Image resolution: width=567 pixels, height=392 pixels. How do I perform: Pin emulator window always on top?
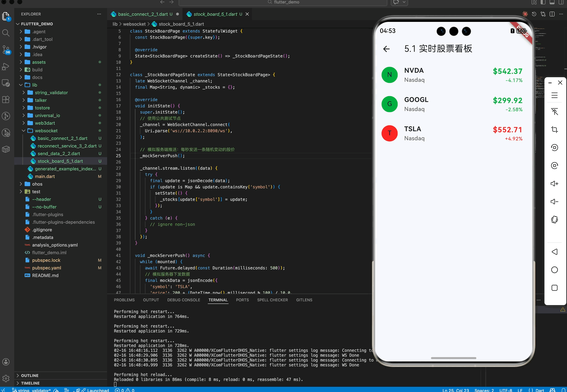pos(555,112)
